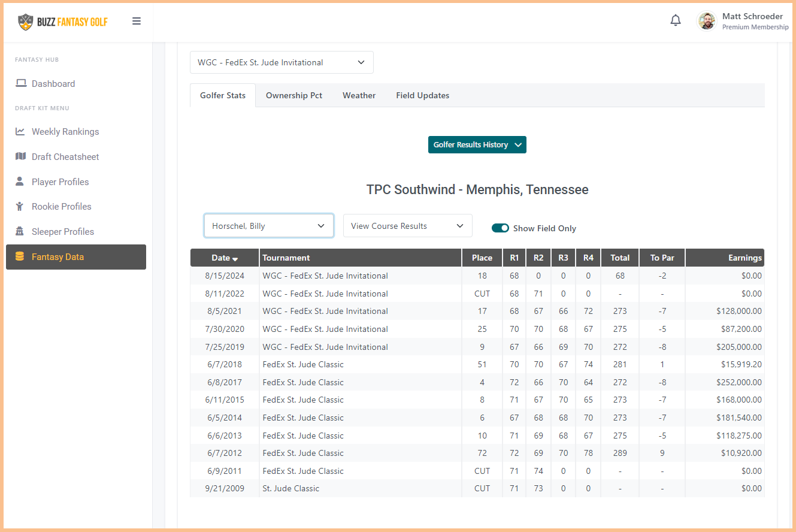Click the 6/7/2018 date cell
The height and width of the screenshot is (532, 796).
(225, 364)
